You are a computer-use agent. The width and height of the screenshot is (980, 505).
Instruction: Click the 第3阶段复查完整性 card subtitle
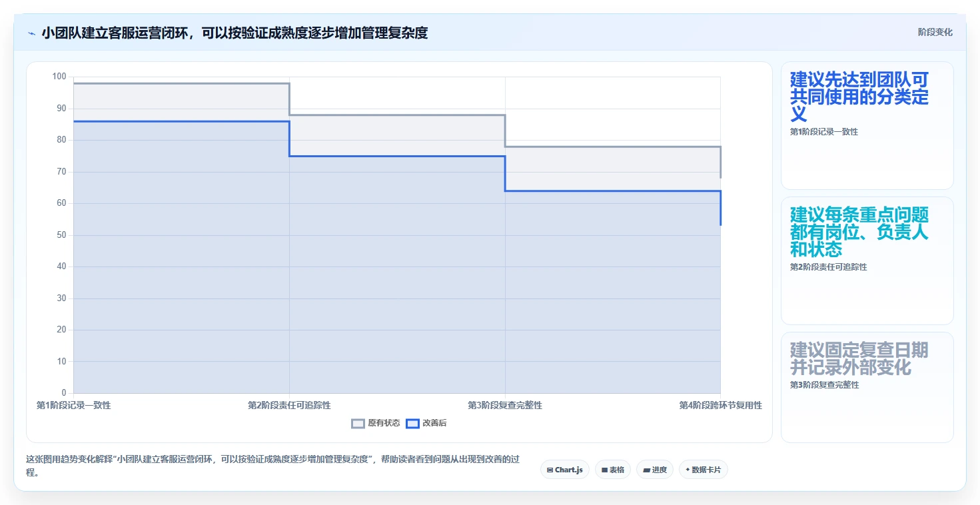point(825,385)
